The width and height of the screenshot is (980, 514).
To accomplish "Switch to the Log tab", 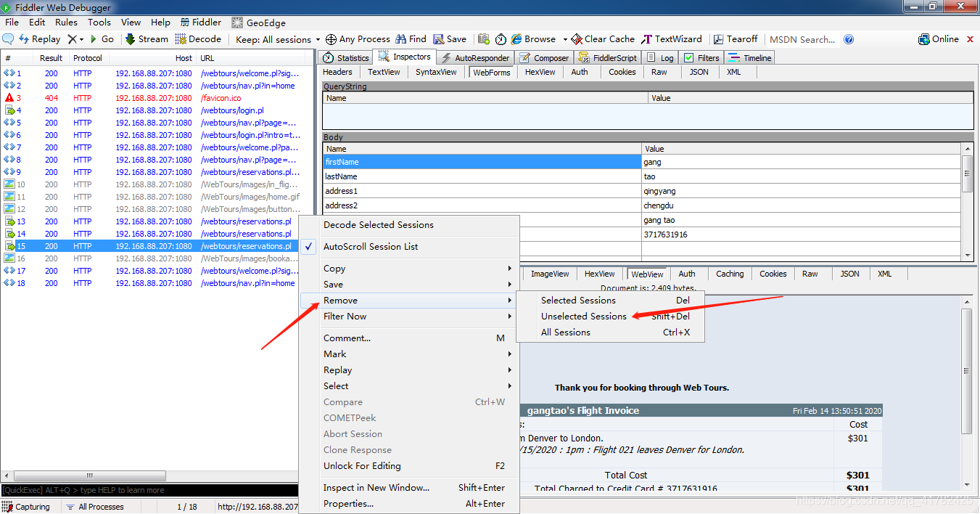I will tap(661, 57).
